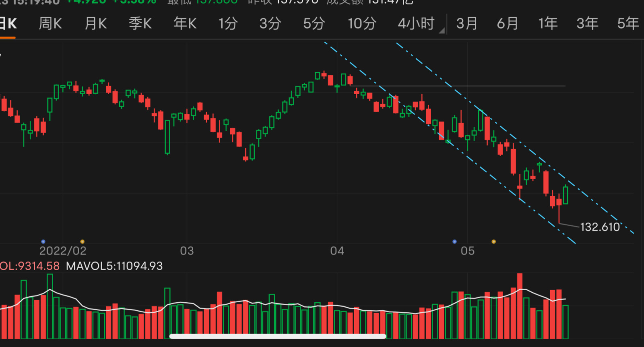Set chart range to 1年

[x=548, y=23]
